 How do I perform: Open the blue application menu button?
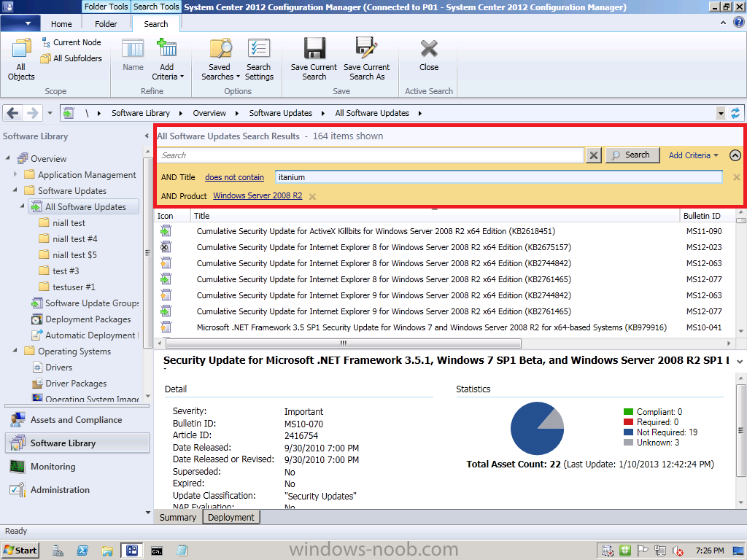coord(21,23)
